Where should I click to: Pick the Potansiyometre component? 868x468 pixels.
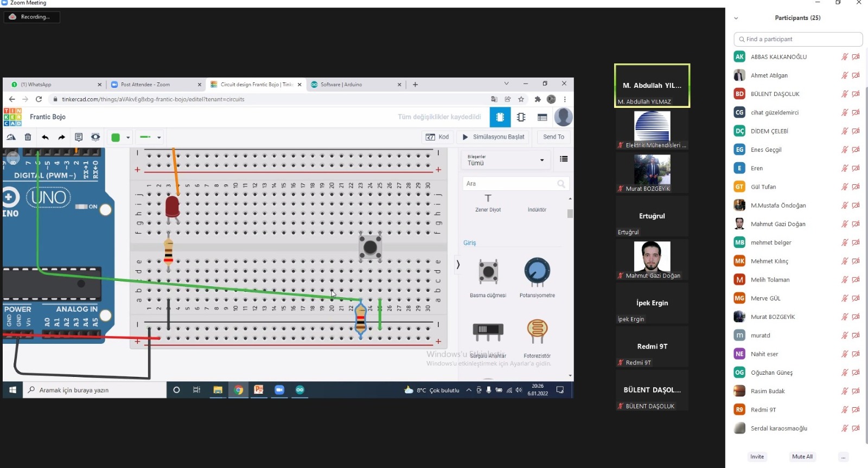coord(537,277)
